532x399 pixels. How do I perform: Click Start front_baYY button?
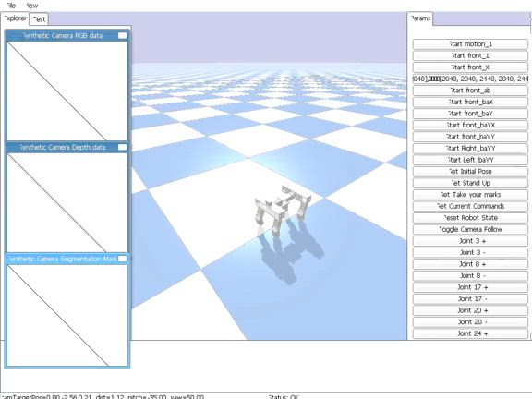[470, 137]
